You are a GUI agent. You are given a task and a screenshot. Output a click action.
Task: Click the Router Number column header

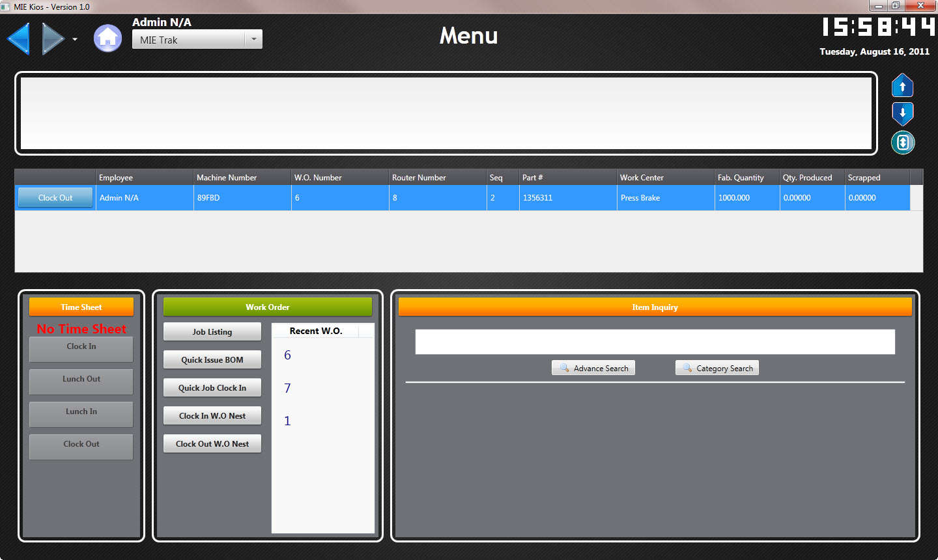tap(438, 177)
